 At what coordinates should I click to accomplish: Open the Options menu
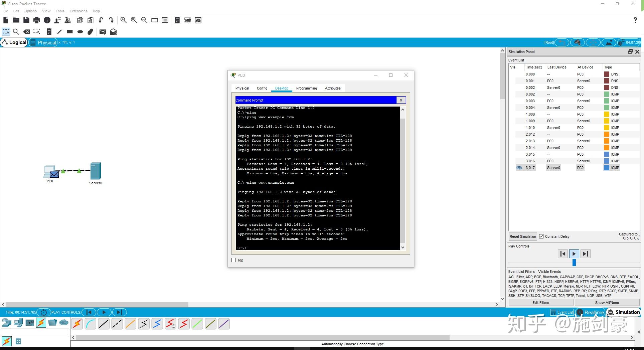(30, 11)
